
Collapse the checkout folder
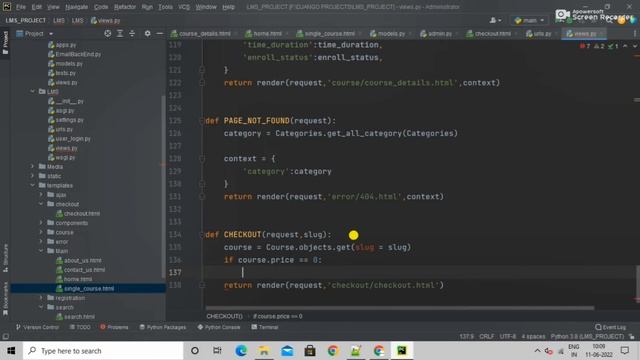[x=41, y=204]
